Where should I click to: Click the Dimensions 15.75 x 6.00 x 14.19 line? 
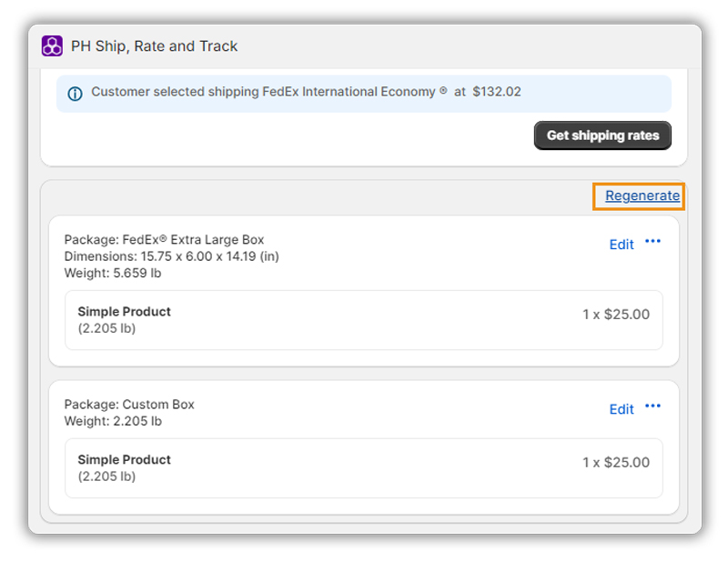pos(171,256)
